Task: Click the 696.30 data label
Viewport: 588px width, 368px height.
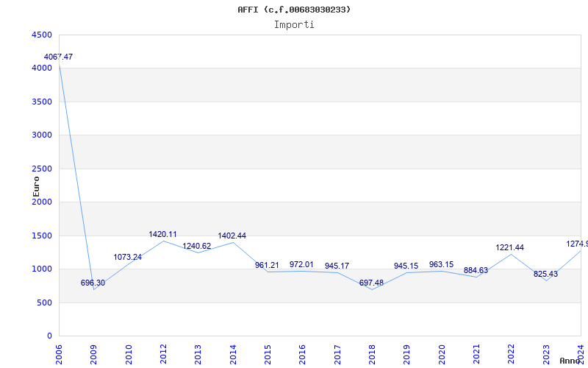Action: point(93,283)
